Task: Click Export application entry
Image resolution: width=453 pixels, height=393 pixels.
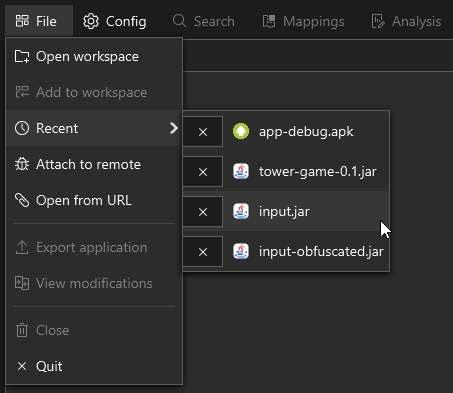Action: (x=94, y=247)
